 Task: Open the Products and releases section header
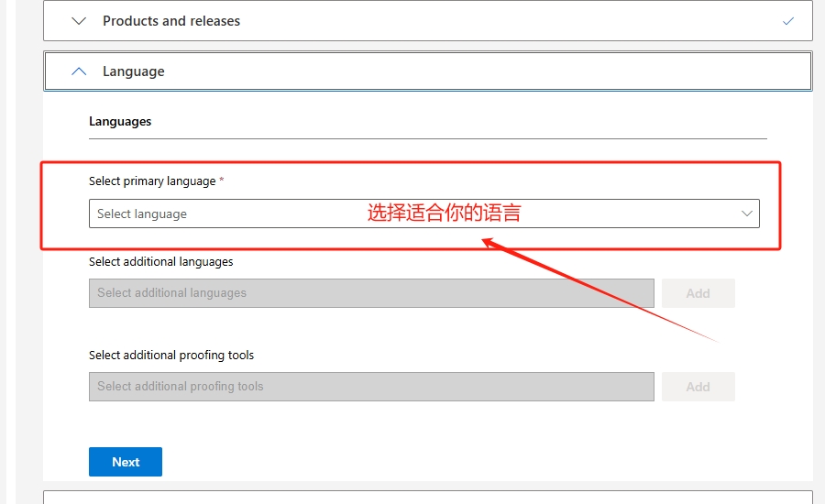click(x=170, y=21)
